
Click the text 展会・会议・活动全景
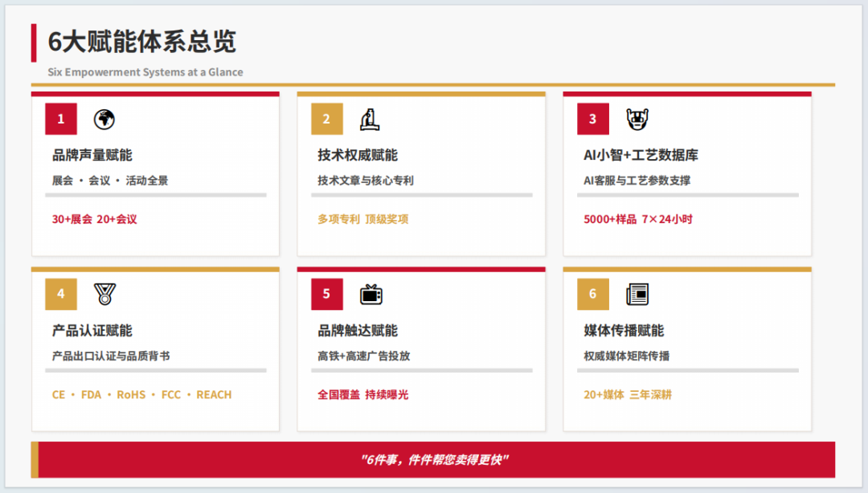pos(110,181)
